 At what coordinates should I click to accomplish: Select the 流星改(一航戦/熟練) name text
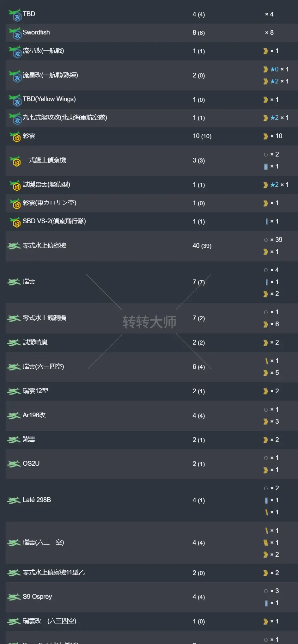tap(50, 75)
